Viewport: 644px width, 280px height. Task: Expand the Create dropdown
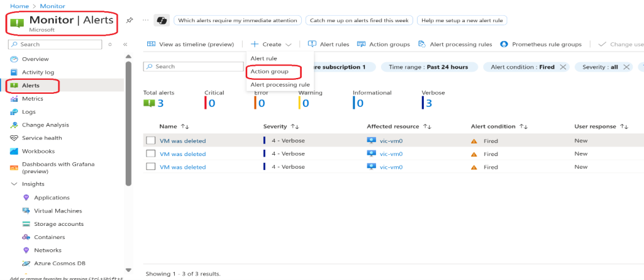(x=271, y=45)
